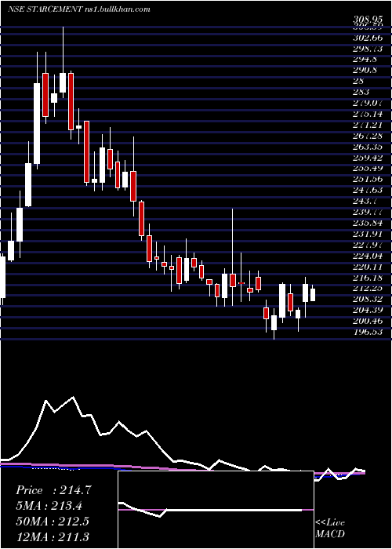Click the 271.21 price axis label

click(x=368, y=125)
